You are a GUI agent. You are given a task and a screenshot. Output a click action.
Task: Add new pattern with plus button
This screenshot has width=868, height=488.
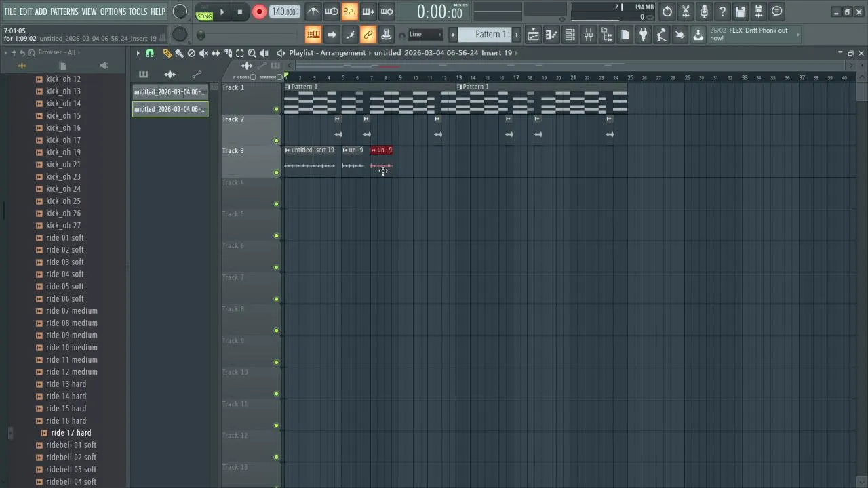point(516,35)
